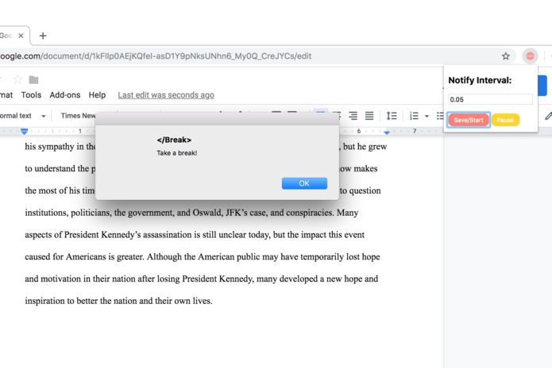
Task: Click the editing mode pencil icon
Action: (549, 116)
